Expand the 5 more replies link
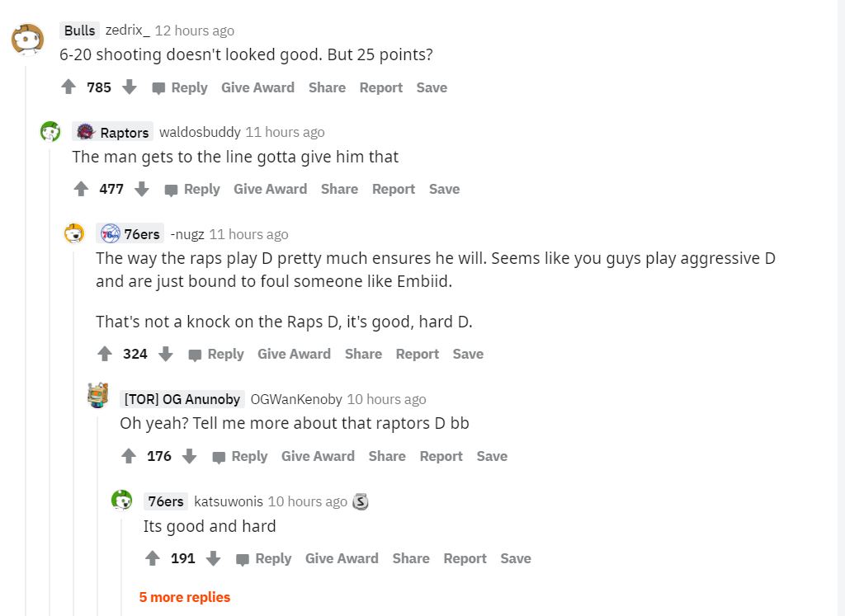 point(183,596)
